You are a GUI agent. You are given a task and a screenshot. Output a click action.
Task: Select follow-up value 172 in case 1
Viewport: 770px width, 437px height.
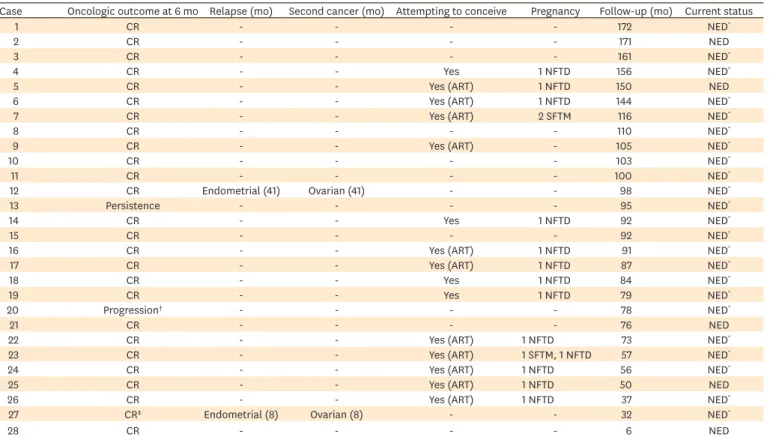(x=625, y=27)
